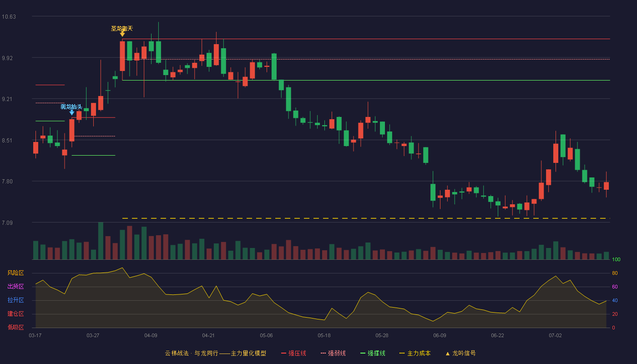Click the orange 80 indicator scale value
Viewport: 637px width, 364px height.
pos(615,273)
